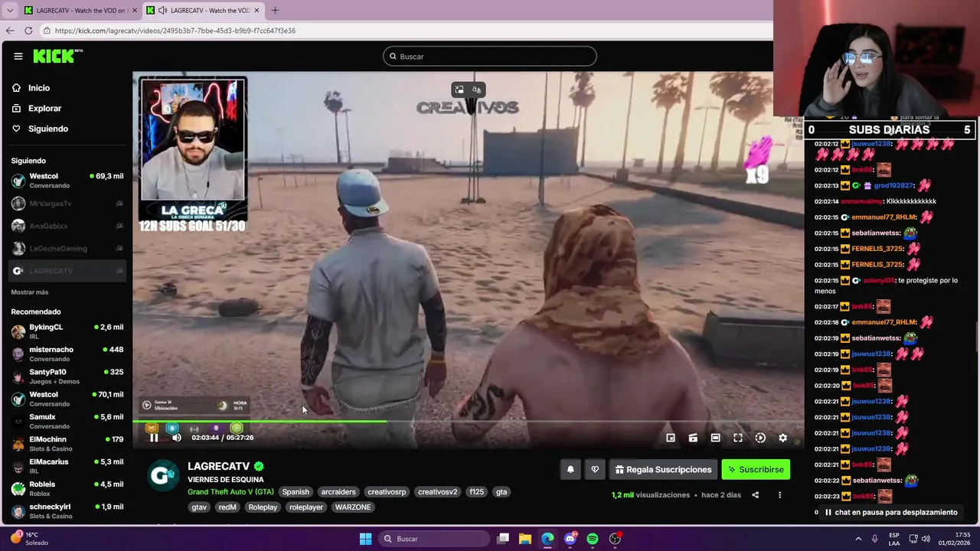The height and width of the screenshot is (551, 980).
Task: Open ElMacarius recommended channel
Action: 67,466
